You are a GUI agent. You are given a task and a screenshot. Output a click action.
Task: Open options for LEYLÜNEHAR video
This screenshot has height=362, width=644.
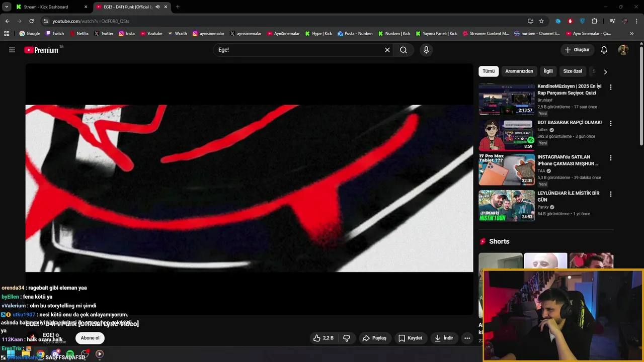(x=611, y=195)
